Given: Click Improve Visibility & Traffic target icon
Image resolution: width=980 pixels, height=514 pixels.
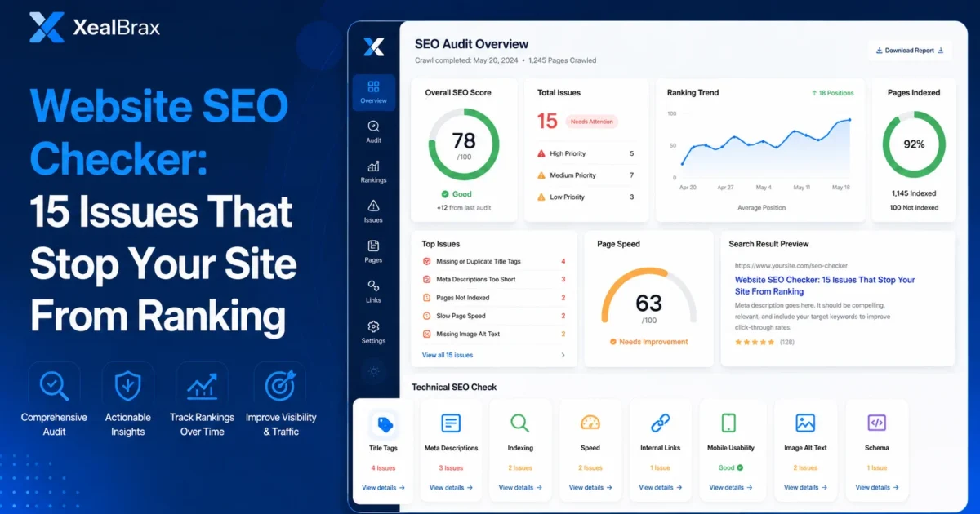Looking at the screenshot, I should [280, 385].
